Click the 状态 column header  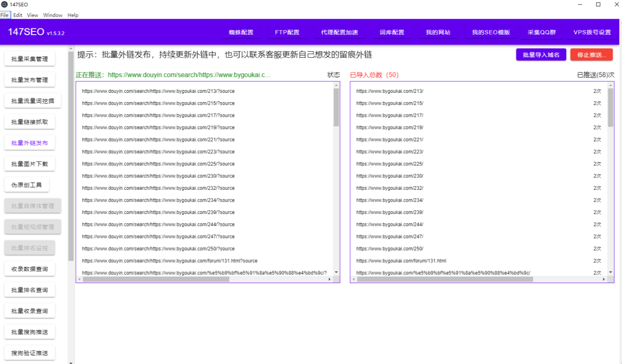[333, 75]
